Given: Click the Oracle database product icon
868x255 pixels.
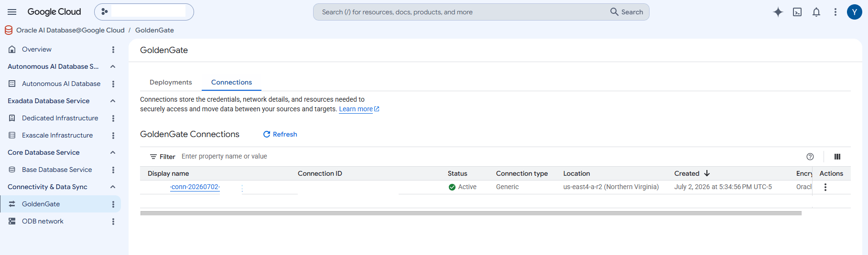Looking at the screenshot, I should pyautogui.click(x=9, y=30).
